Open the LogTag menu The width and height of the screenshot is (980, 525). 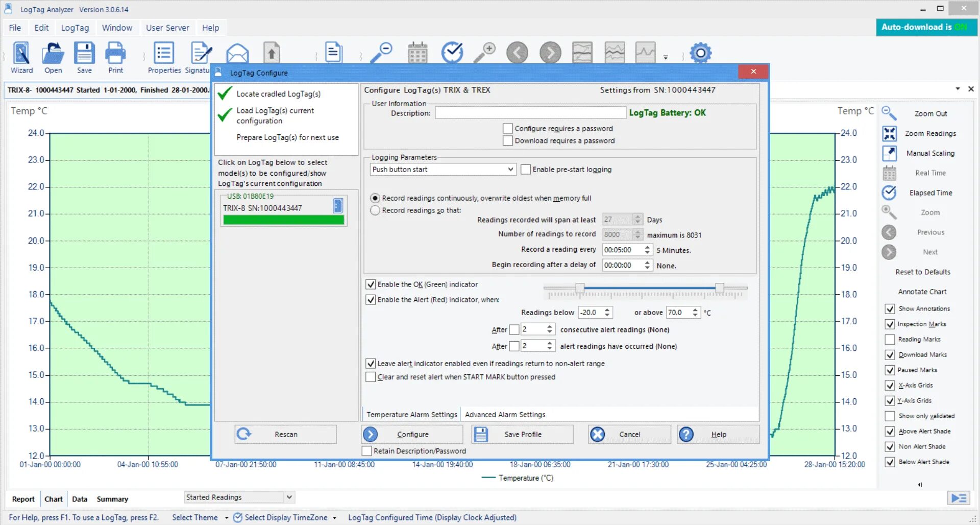coord(75,28)
